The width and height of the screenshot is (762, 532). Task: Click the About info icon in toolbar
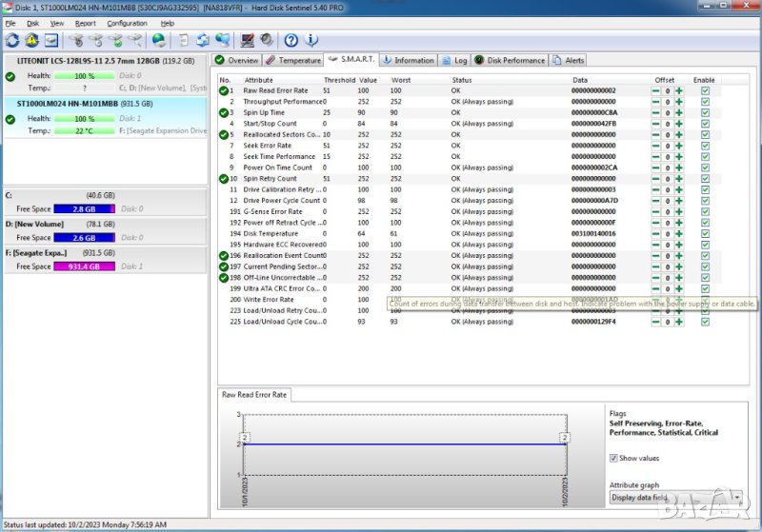click(311, 40)
